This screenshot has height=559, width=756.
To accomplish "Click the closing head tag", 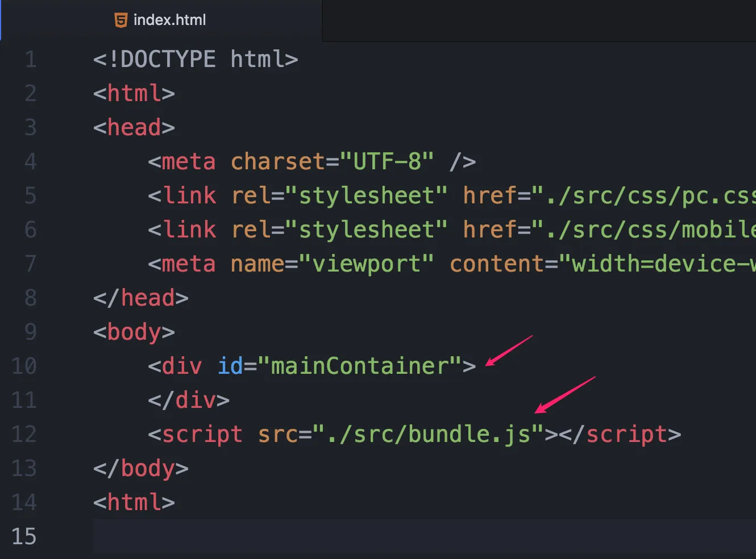I will [x=141, y=298].
